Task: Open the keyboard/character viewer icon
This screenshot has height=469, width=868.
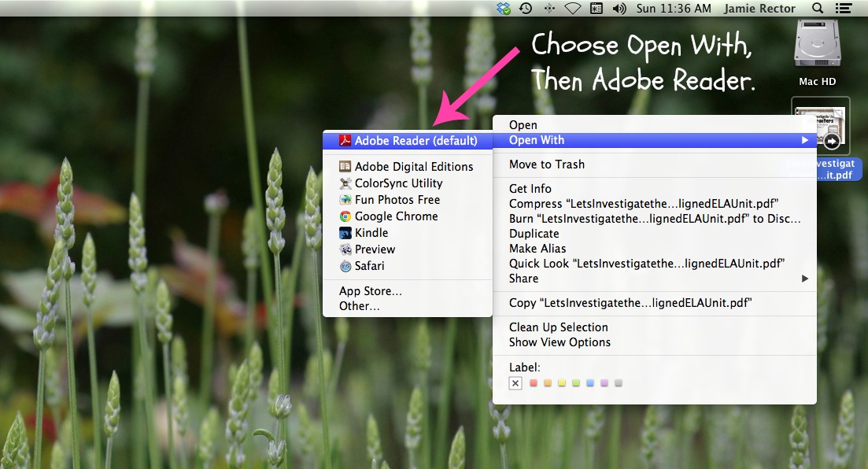Action: click(x=597, y=9)
